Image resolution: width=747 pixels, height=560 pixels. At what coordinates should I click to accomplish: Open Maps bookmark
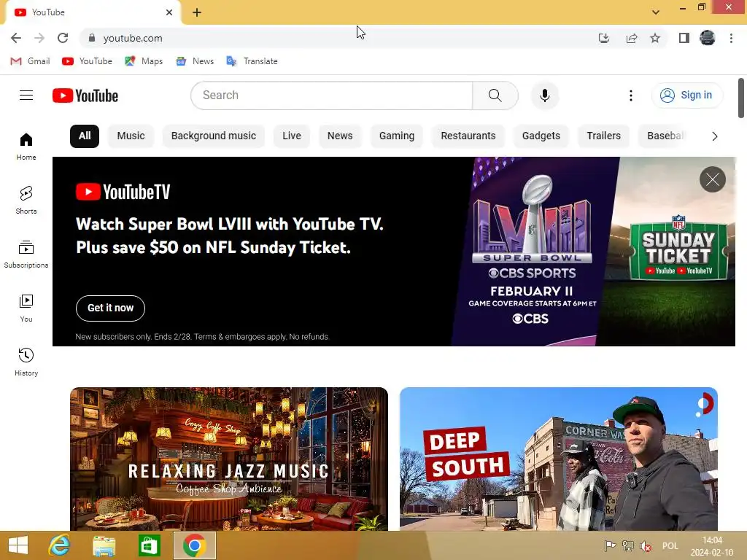click(x=144, y=61)
